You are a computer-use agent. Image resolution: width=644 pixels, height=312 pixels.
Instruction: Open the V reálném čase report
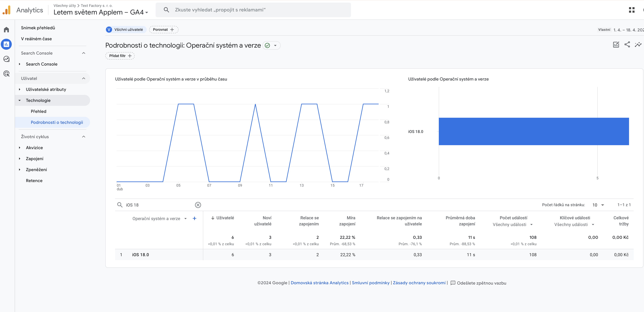(x=36, y=39)
